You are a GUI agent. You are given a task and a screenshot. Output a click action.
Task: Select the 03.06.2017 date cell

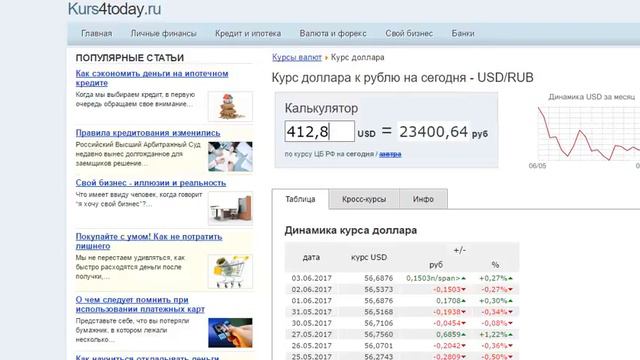(x=311, y=278)
